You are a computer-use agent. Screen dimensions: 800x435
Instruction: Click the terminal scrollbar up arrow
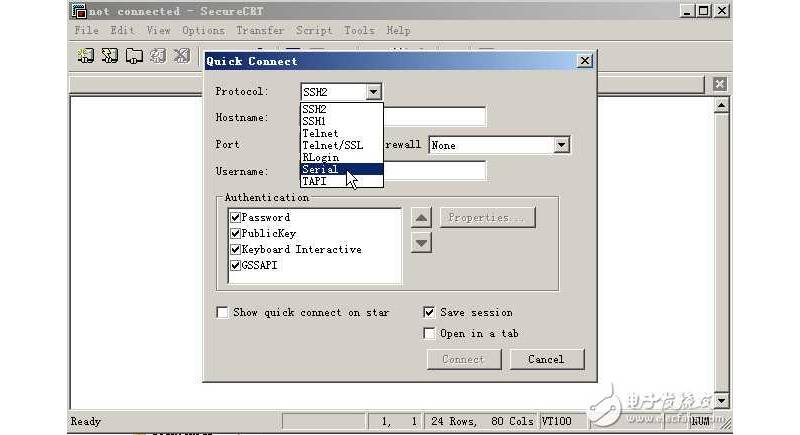coord(721,106)
